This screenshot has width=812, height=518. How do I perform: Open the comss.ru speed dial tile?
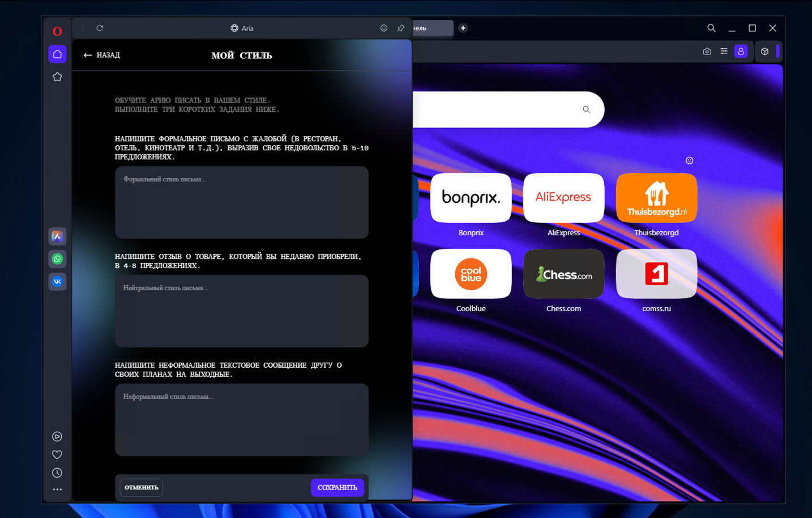coord(657,274)
